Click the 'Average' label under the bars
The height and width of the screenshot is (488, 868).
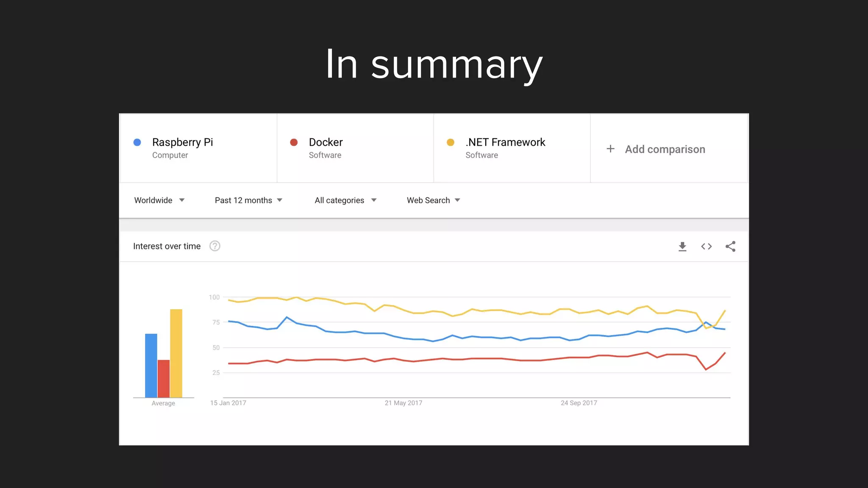(x=163, y=403)
